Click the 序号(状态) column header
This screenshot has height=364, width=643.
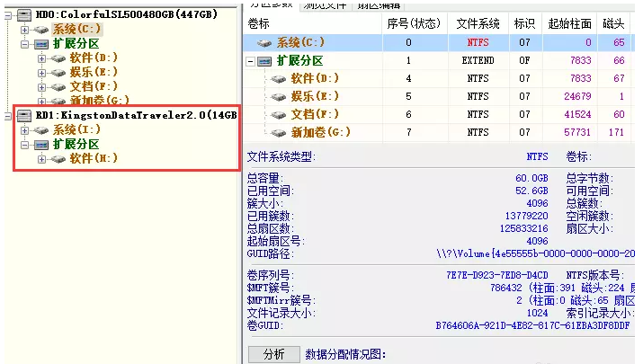[x=415, y=23]
